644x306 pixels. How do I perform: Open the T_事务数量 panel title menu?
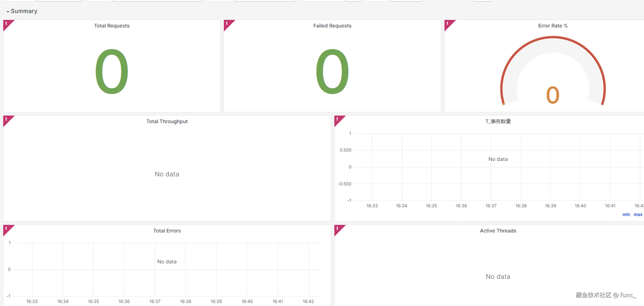[498, 121]
